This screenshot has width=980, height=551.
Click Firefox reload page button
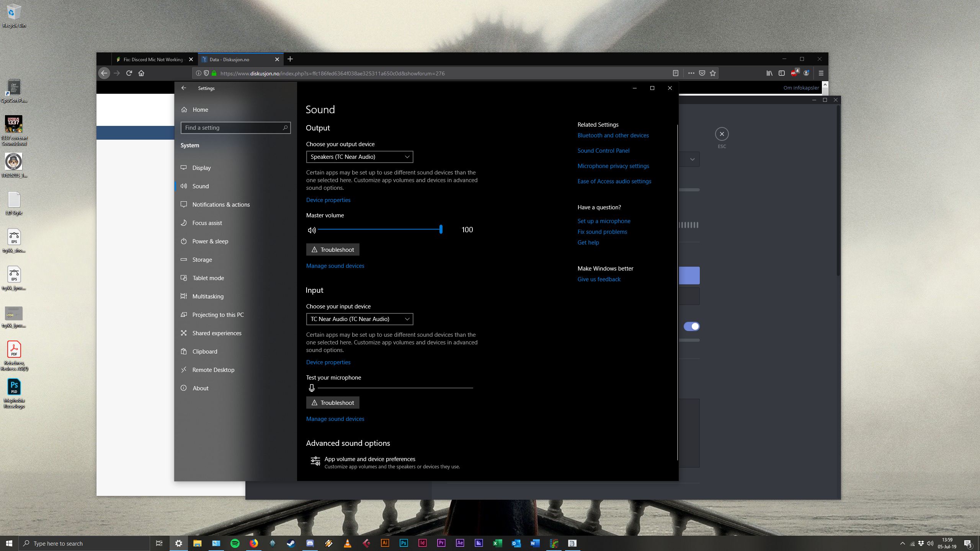click(129, 73)
